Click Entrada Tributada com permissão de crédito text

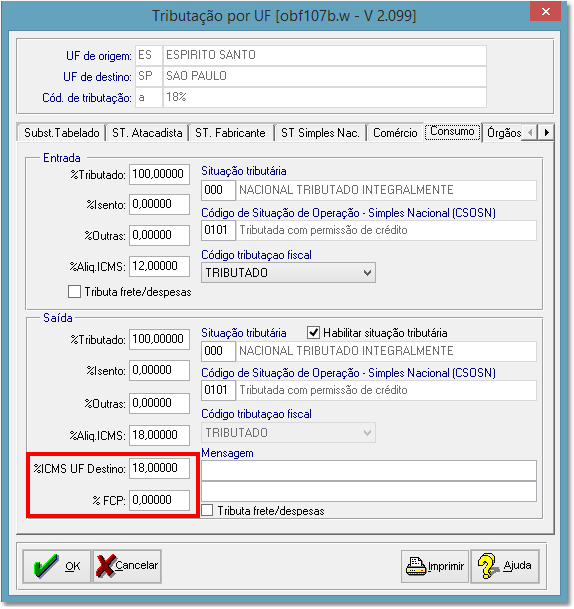(x=324, y=230)
